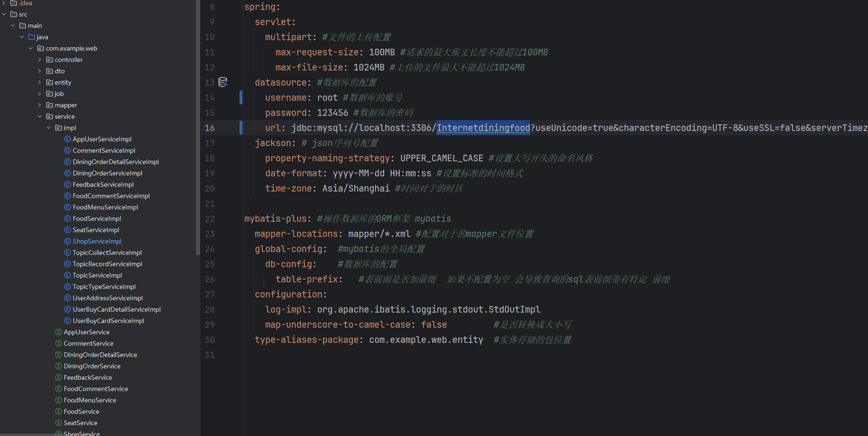
Task: Click the Internetdiningfood database name in url
Action: click(483, 128)
